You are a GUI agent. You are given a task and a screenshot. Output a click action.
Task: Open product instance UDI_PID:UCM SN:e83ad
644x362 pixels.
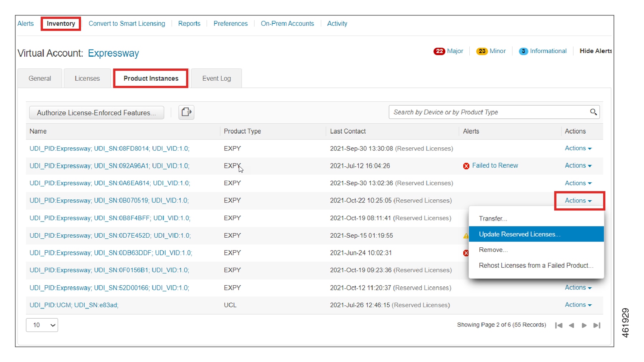tap(74, 305)
